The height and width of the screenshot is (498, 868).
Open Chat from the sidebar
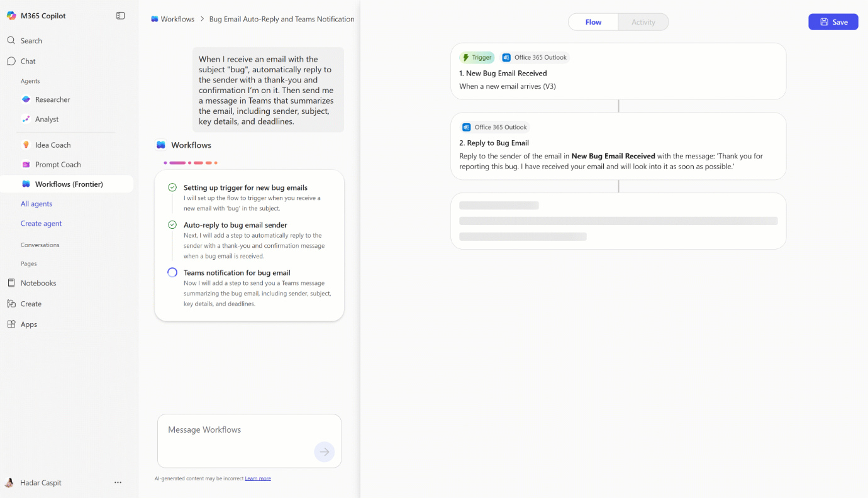click(x=27, y=61)
